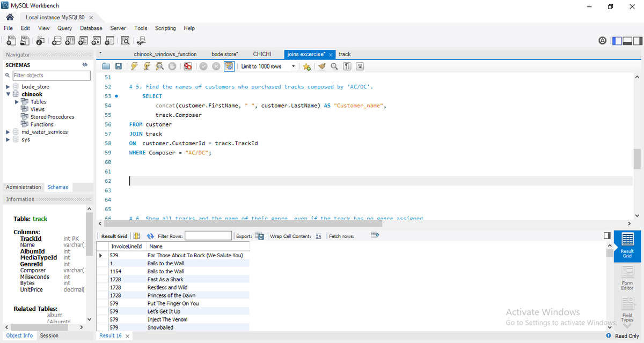This screenshot has width=644, height=343.
Task: Click the Filter Rows input field
Action: click(208, 236)
